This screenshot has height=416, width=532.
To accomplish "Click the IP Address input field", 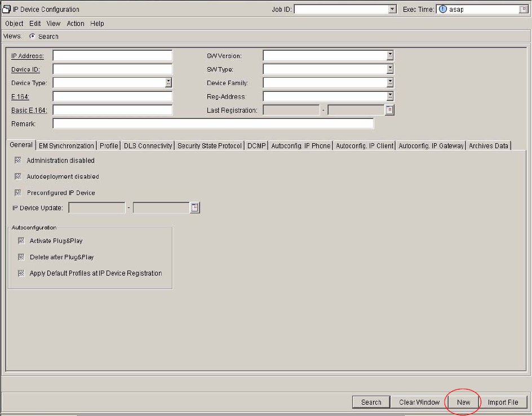I will [112, 55].
